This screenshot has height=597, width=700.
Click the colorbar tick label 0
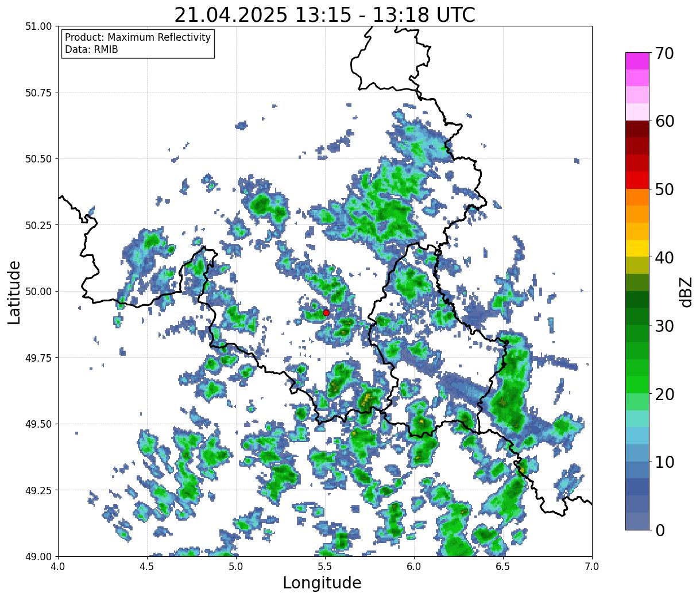pos(660,530)
